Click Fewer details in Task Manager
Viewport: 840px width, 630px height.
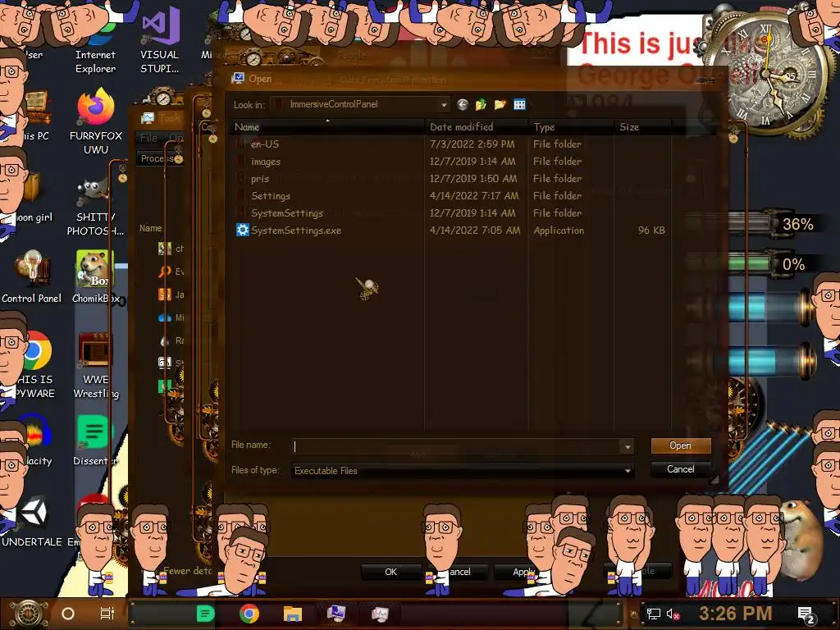coord(188,571)
